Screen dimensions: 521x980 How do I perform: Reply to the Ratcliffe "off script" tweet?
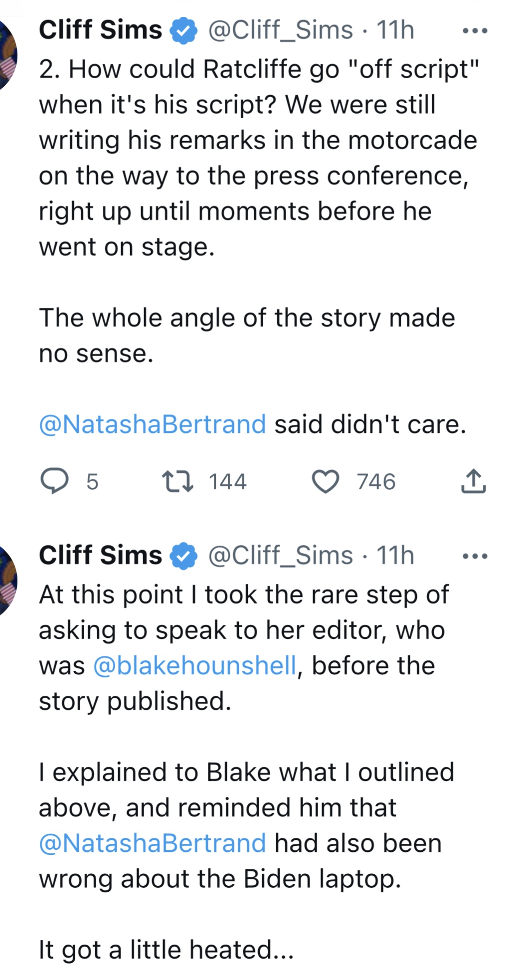54,481
